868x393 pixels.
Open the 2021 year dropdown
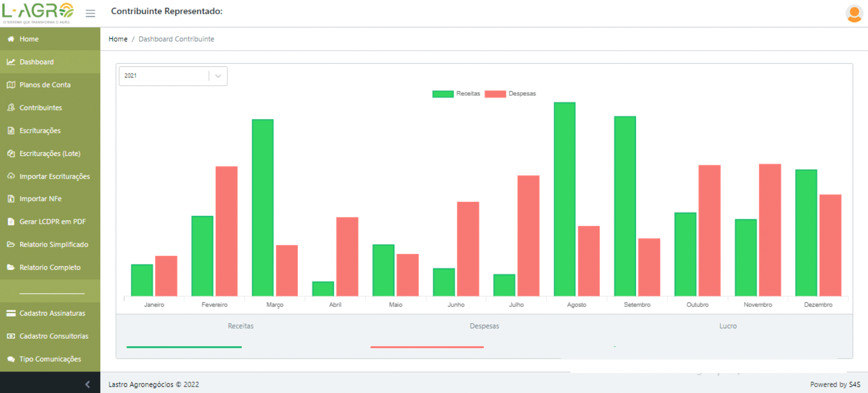click(173, 76)
